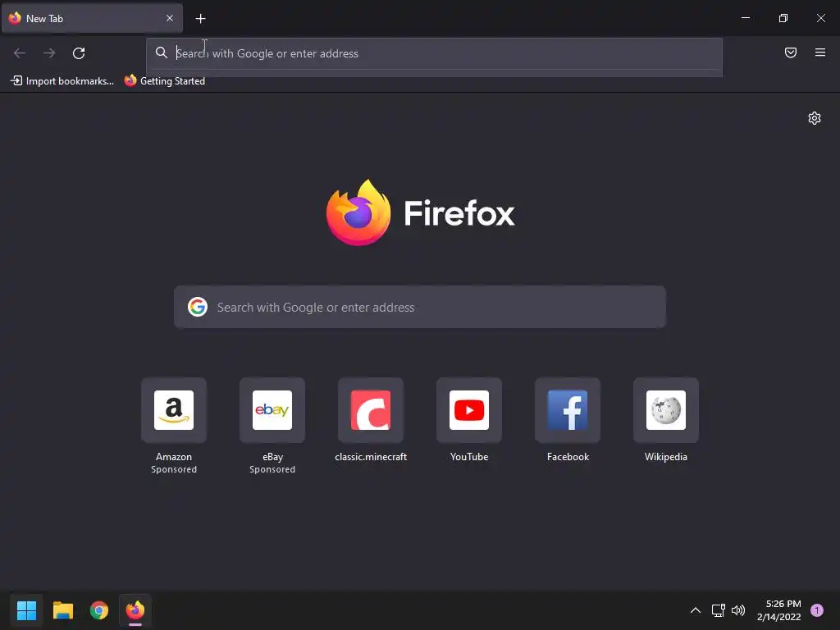Open the Amazon sponsored shortcut tile

[174, 410]
